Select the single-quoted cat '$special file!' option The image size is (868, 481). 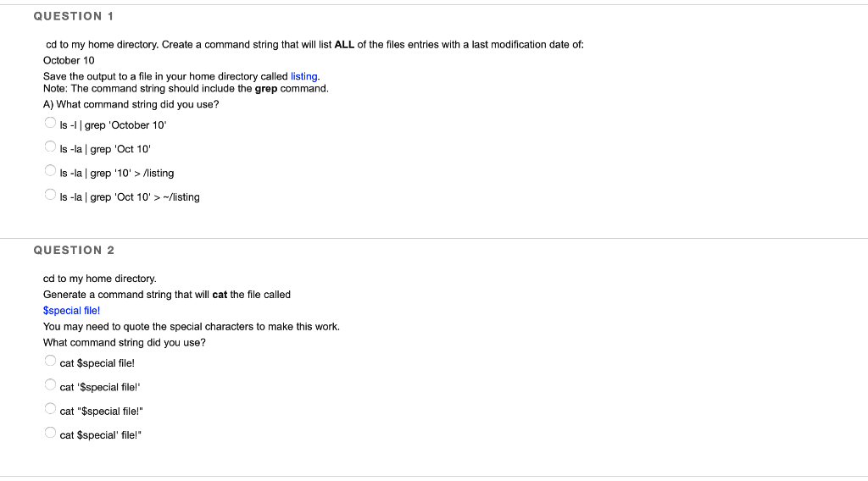point(50,384)
